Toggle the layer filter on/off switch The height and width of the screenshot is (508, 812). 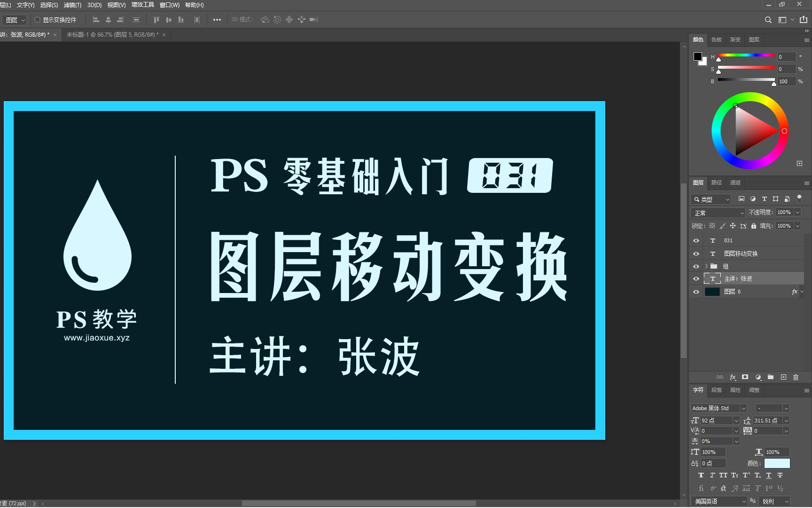point(799,198)
